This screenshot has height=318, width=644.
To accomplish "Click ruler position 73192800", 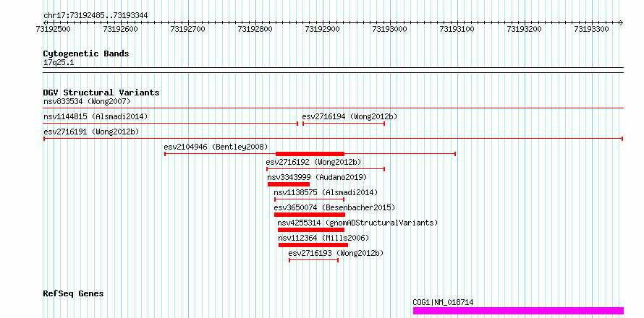I will tap(255, 29).
